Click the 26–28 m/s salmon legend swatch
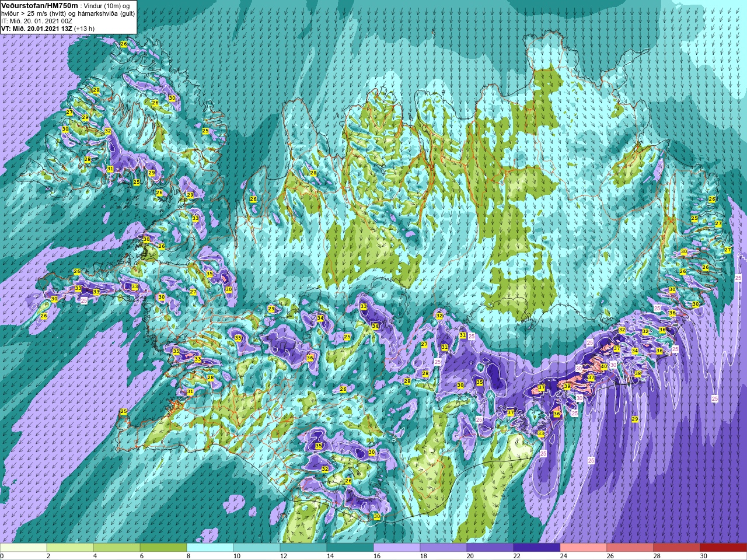 pyautogui.click(x=630, y=547)
